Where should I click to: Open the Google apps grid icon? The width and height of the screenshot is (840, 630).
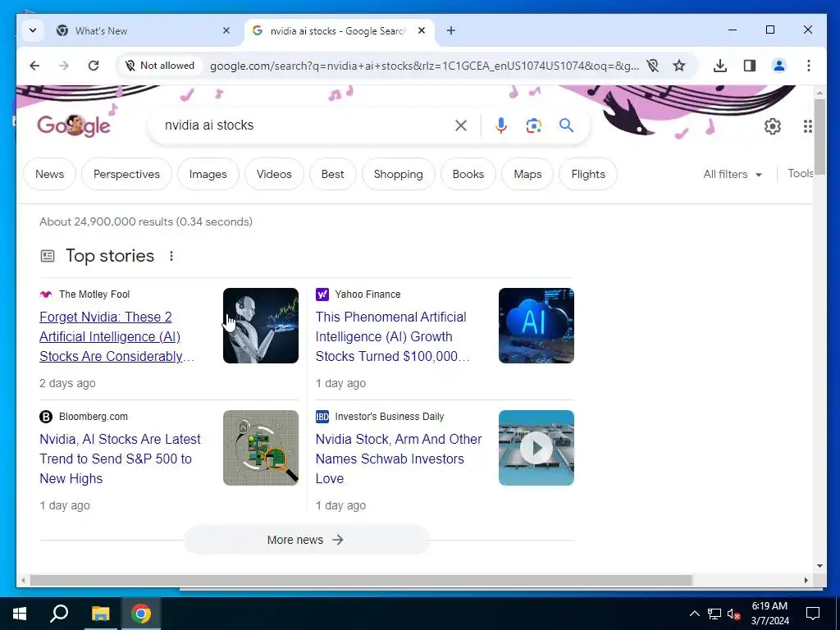(x=808, y=126)
